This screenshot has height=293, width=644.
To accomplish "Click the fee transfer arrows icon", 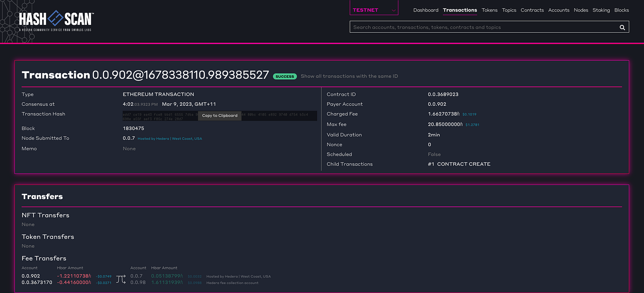I will (121, 279).
